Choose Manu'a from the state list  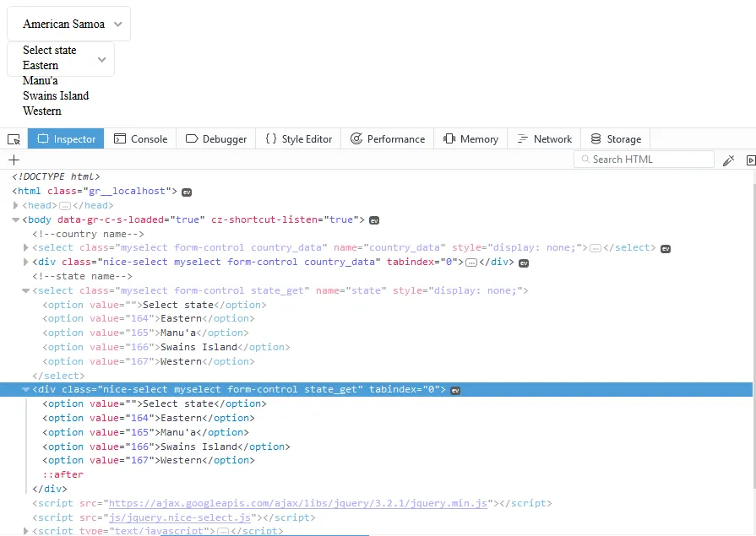click(40, 80)
